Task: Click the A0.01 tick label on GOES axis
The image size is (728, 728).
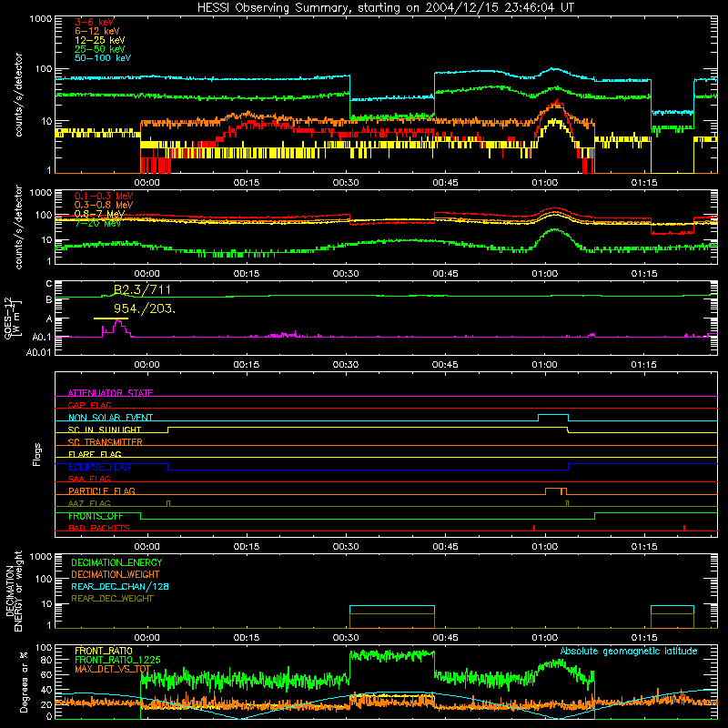Action: tap(38, 352)
